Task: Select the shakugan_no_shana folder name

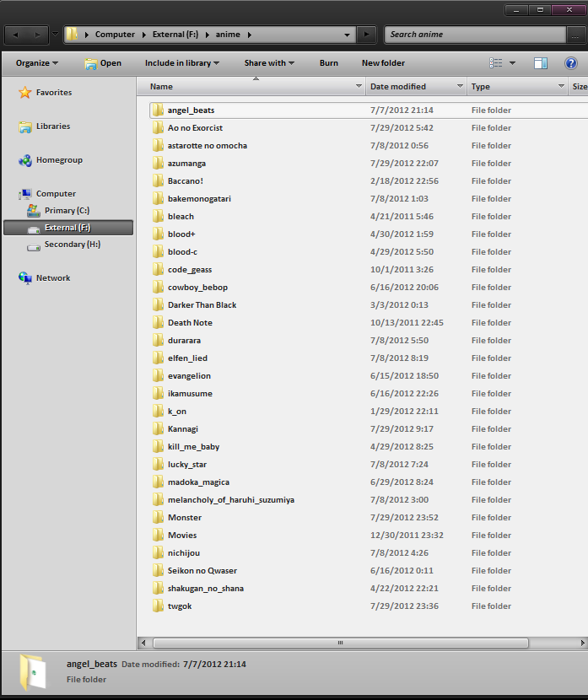Action: point(205,589)
